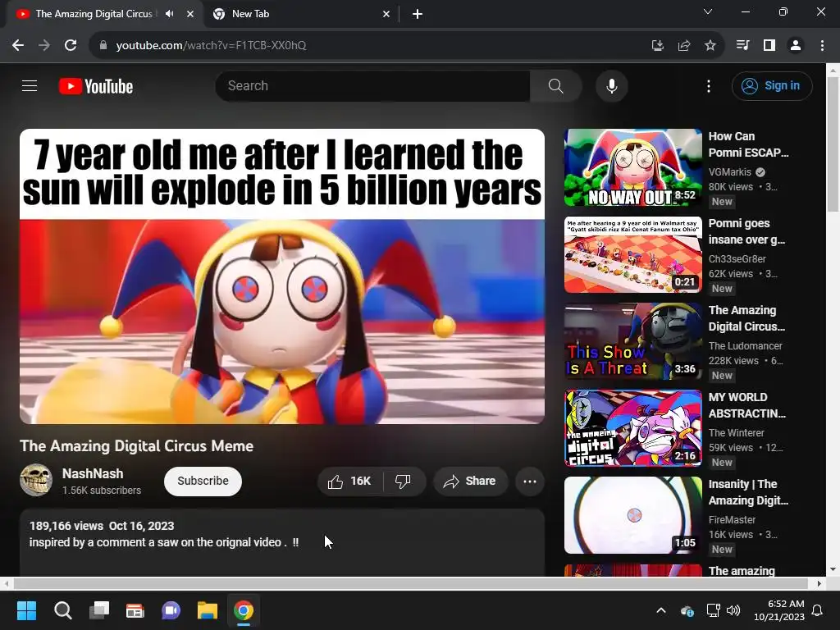This screenshot has height=630, width=840.
Task: Click the horizontal page scrollbar
Action: point(411,583)
